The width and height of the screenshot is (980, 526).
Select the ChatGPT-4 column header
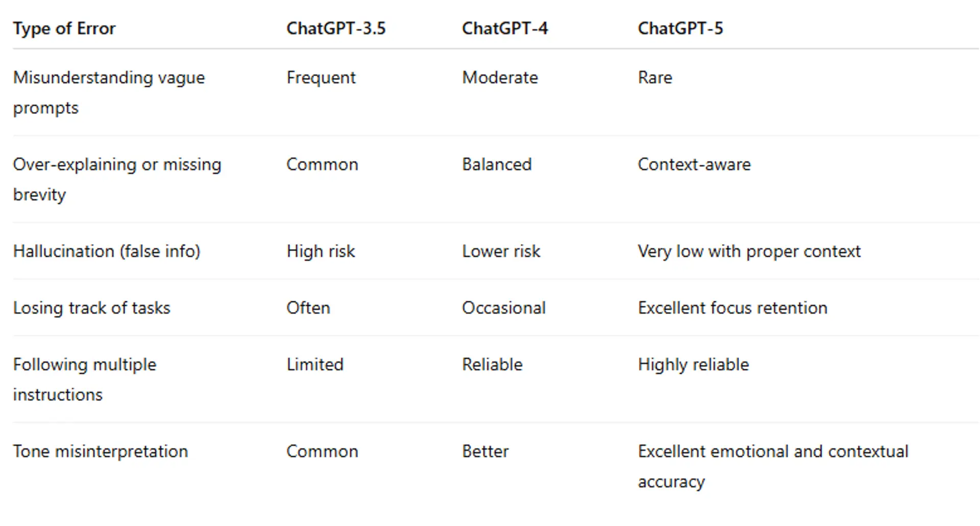(505, 29)
